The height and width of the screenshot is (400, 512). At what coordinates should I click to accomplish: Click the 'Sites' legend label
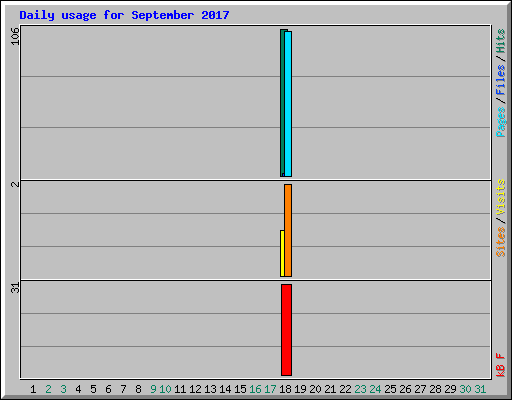pos(501,242)
